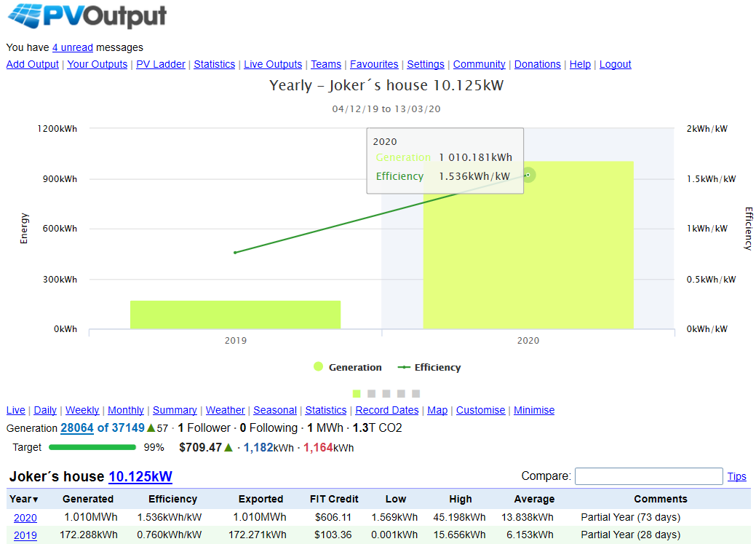Open Record Dates
The width and height of the screenshot is (756, 544).
387,410
